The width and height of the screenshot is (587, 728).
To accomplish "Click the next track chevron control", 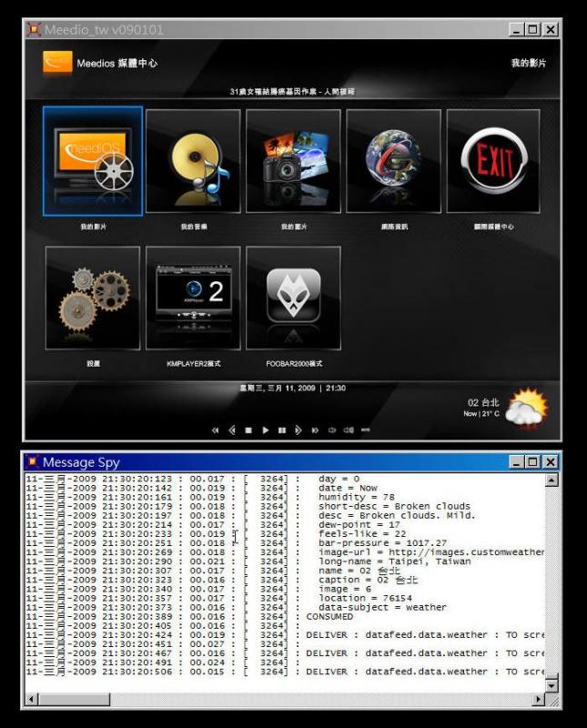I will tap(299, 430).
